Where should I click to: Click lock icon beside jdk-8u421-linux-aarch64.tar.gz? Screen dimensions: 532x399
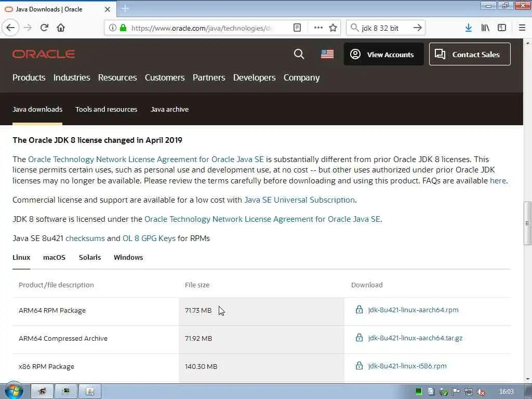click(x=360, y=338)
